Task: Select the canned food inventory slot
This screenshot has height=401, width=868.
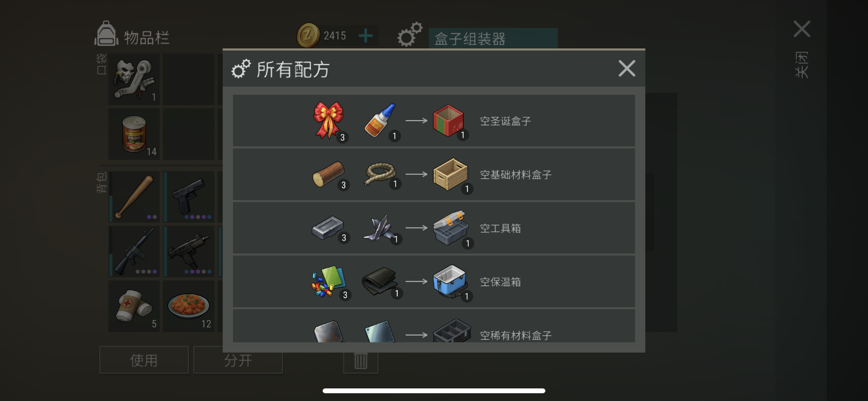Action: point(134,134)
